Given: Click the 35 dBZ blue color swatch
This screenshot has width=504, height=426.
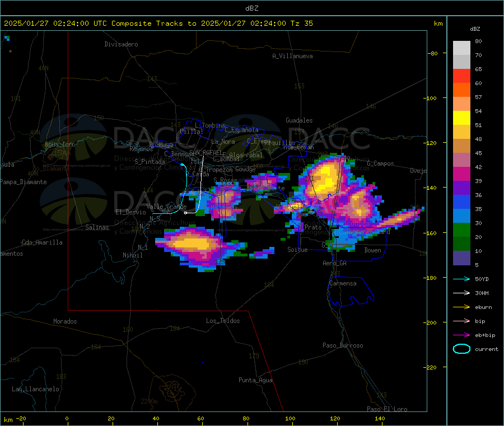Looking at the screenshot, I should tap(461, 202).
